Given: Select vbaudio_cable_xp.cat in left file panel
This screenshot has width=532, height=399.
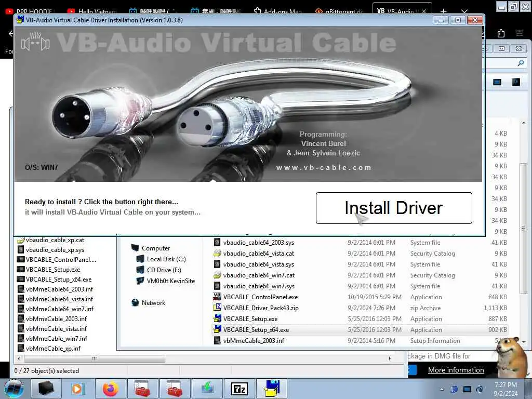Looking at the screenshot, I should pos(55,240).
